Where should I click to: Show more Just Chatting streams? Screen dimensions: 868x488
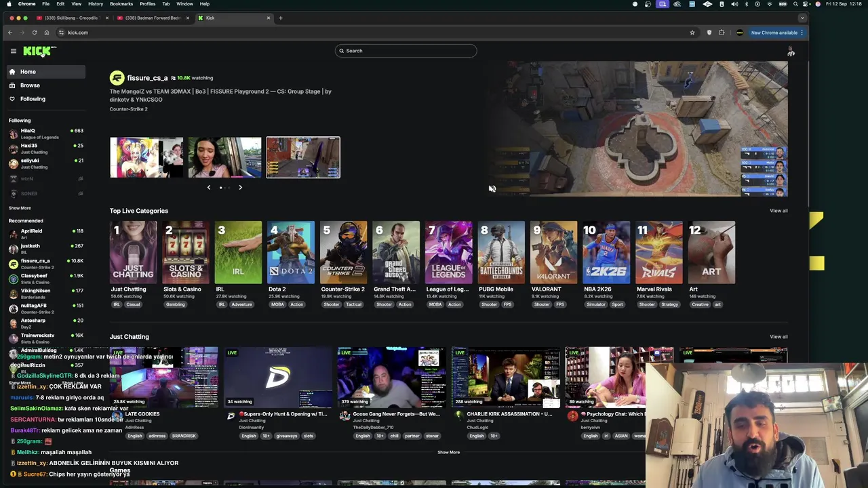448,452
